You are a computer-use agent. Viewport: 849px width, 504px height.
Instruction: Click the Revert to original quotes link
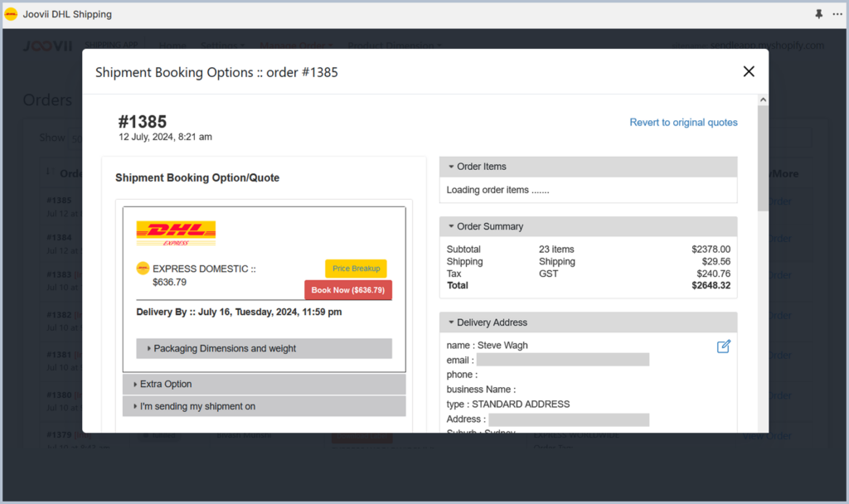pos(683,122)
